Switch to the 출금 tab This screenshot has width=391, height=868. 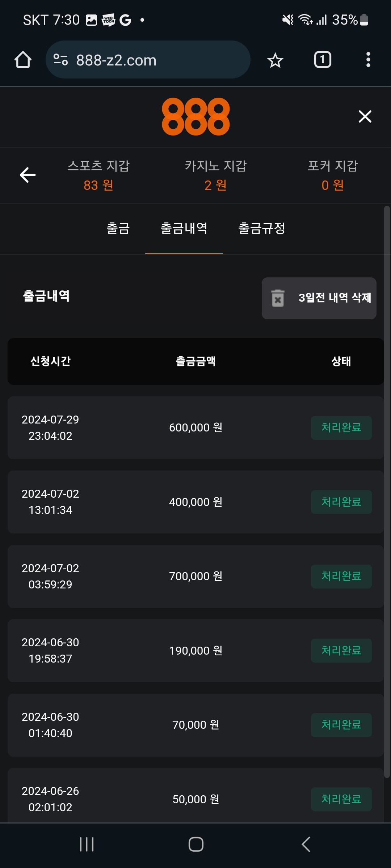[118, 228]
